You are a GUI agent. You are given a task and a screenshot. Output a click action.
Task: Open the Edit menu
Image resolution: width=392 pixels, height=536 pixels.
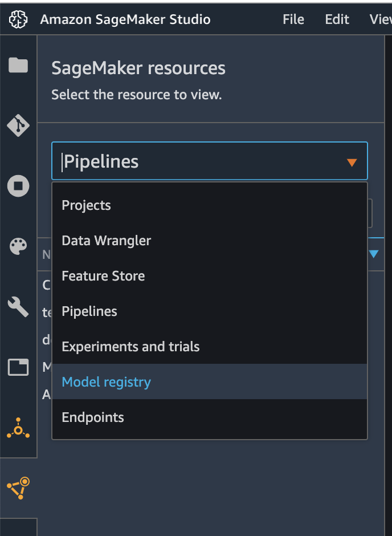(x=337, y=19)
